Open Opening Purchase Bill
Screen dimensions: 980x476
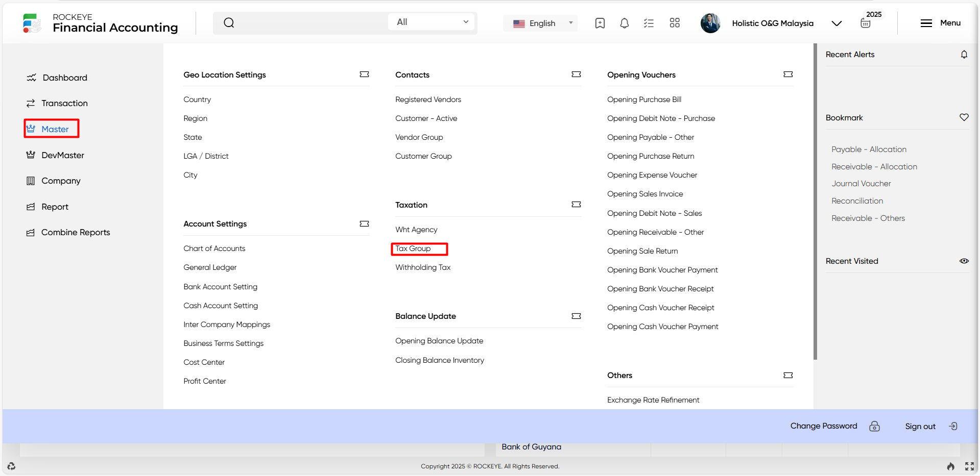coord(644,99)
